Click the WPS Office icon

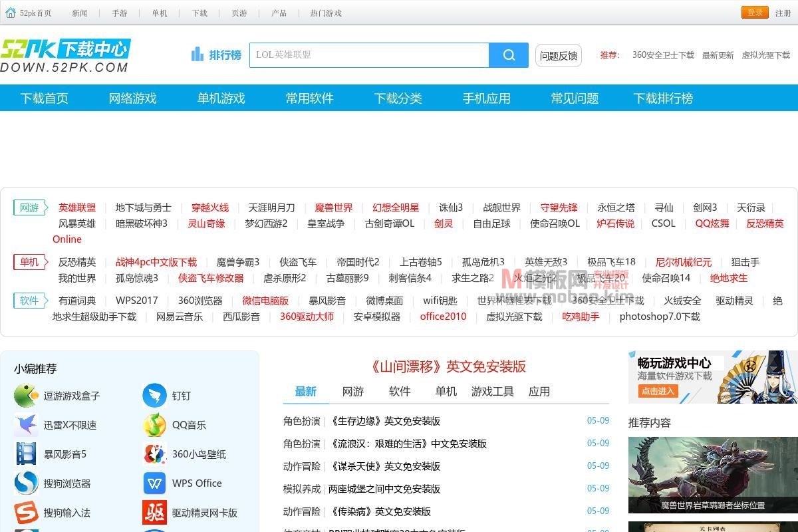point(154,483)
